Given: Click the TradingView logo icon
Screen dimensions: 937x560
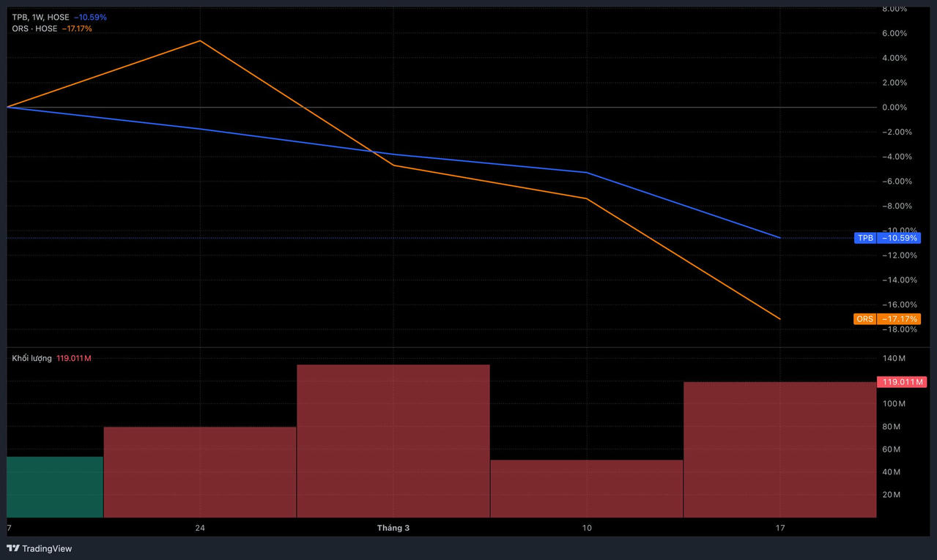Looking at the screenshot, I should (x=12, y=548).
